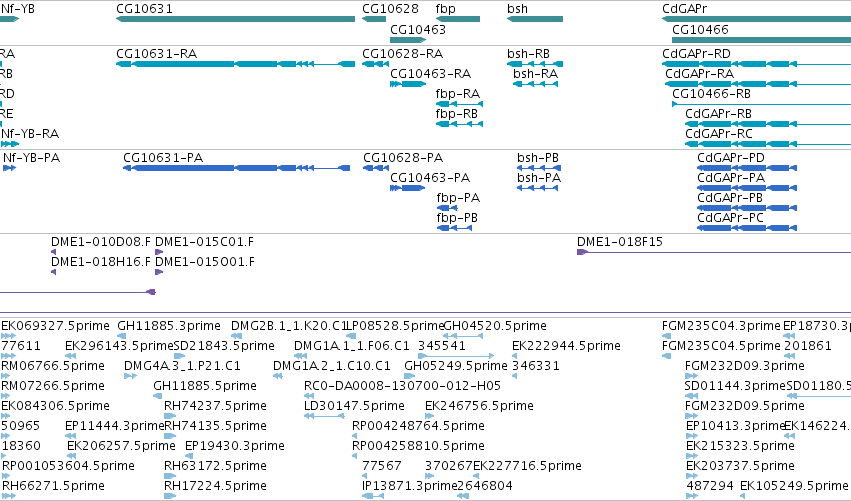Click the "CG10466" gene label

700,29
